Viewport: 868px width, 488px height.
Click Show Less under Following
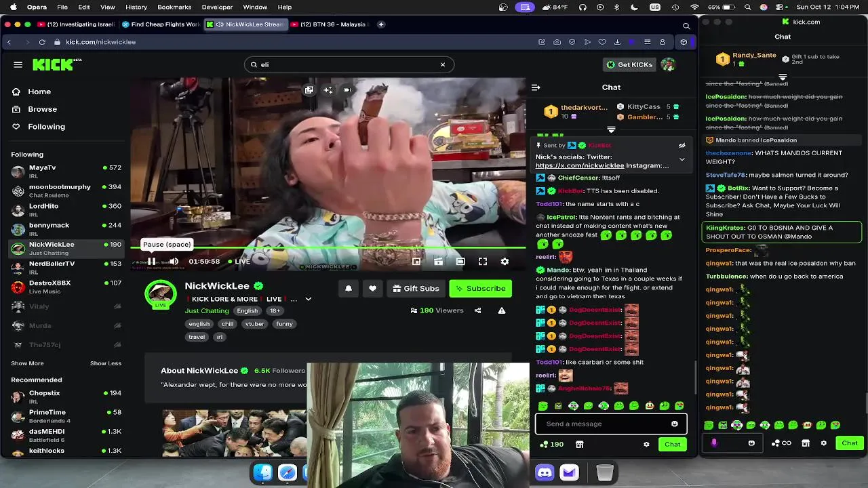(106, 363)
